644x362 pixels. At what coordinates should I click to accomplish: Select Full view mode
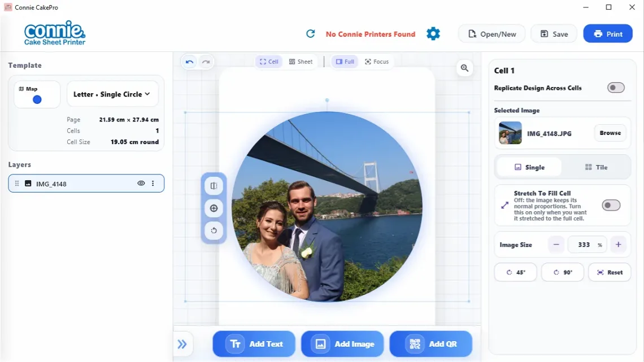(345, 62)
